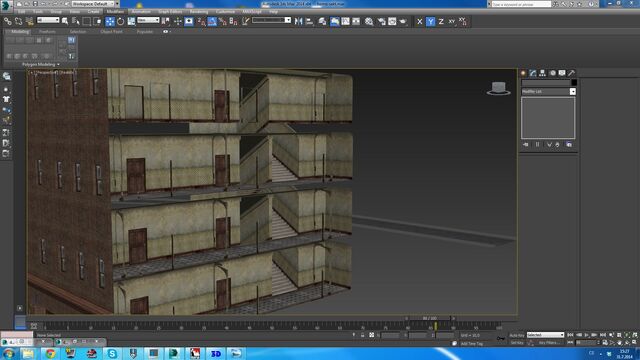
Task: Toggle the Angle Snap button
Action: [x=212, y=21]
